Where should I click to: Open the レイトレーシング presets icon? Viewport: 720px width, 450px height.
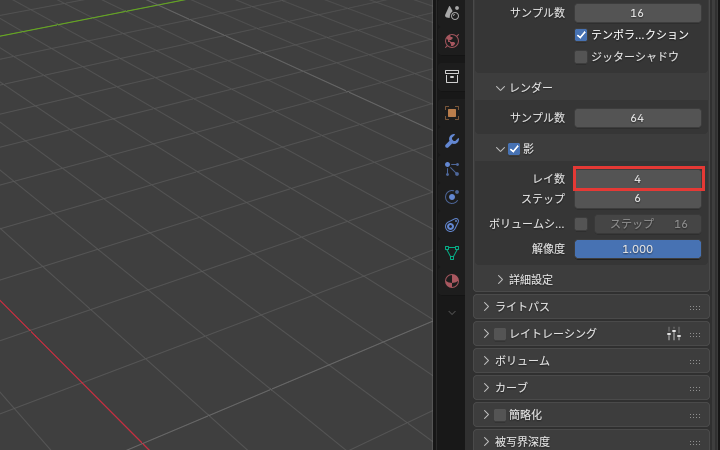pyautogui.click(x=674, y=334)
